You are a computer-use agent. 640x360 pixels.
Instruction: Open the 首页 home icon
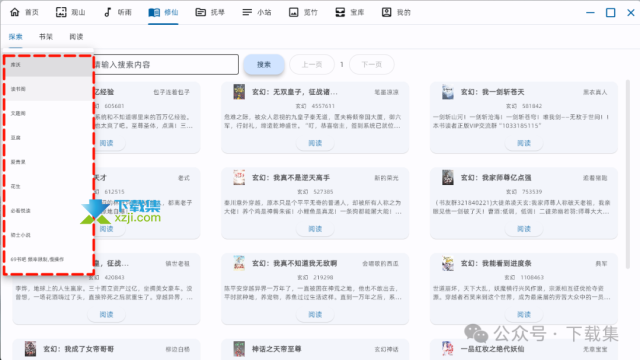point(15,12)
